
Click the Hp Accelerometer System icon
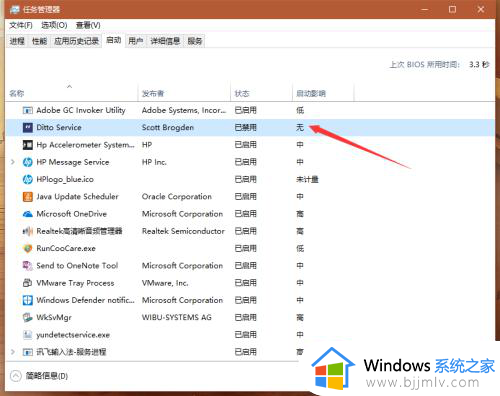click(x=27, y=145)
